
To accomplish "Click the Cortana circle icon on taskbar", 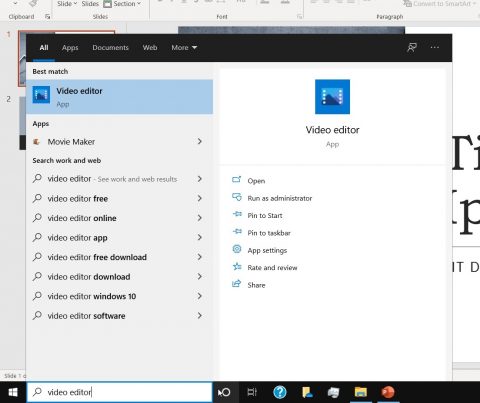I will pyautogui.click(x=226, y=392).
